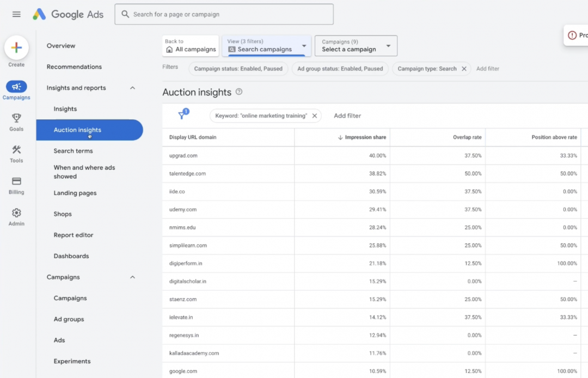The width and height of the screenshot is (588, 378).
Task: Click Ad group status filter chip
Action: 340,69
